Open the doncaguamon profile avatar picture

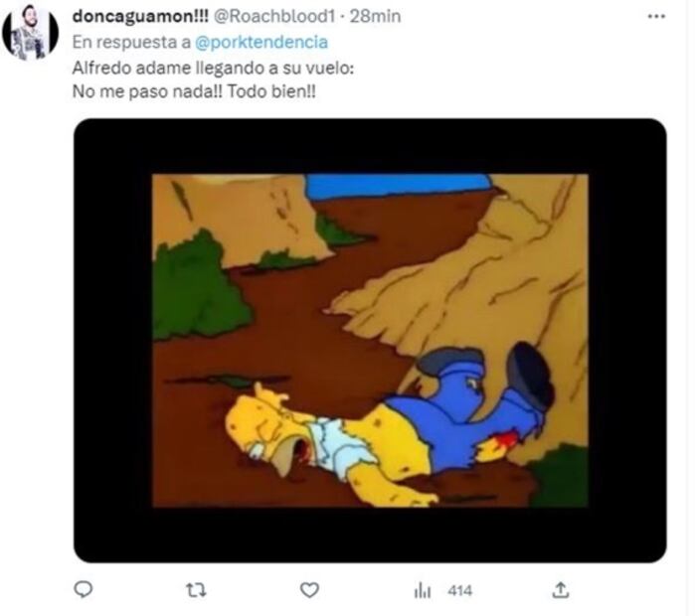[30, 32]
